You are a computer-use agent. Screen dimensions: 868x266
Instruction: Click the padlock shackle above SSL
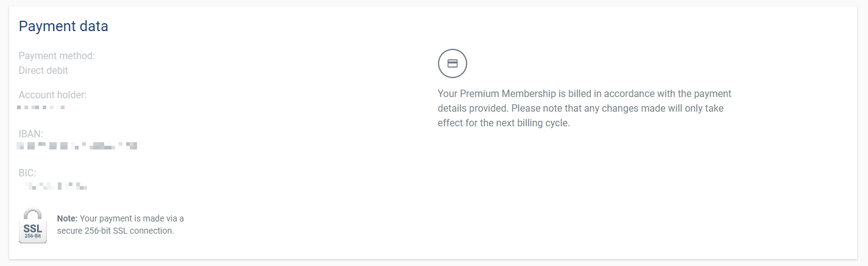tap(33, 214)
